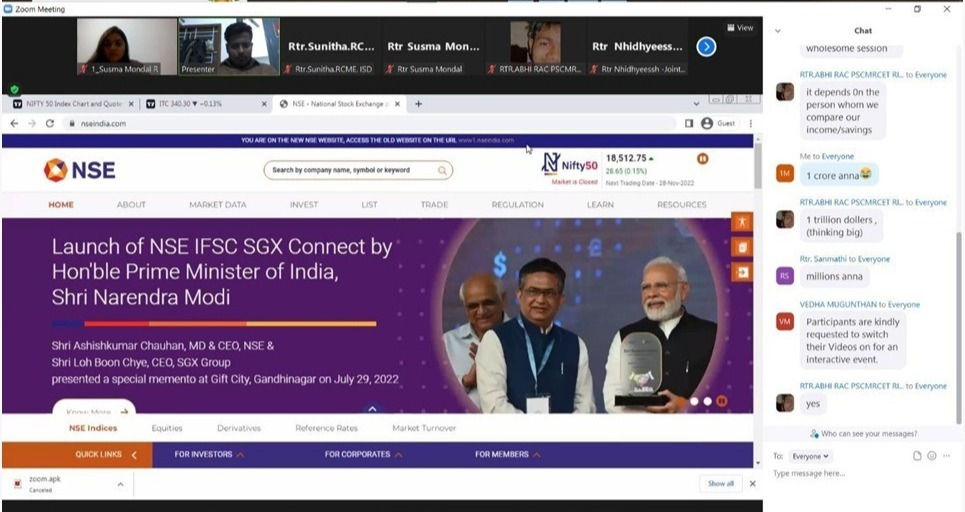The height and width of the screenshot is (512, 965).
Task: Open the old website URL link
Action: tap(486, 140)
